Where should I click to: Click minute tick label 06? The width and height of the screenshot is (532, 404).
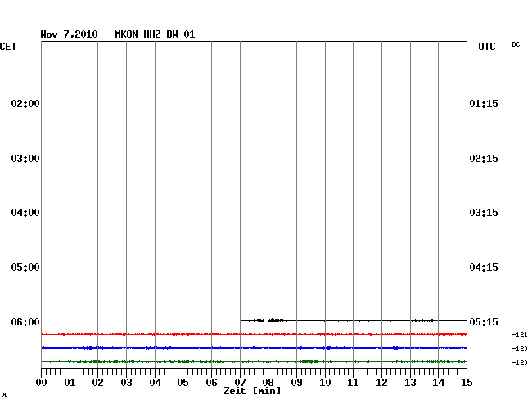point(211,383)
